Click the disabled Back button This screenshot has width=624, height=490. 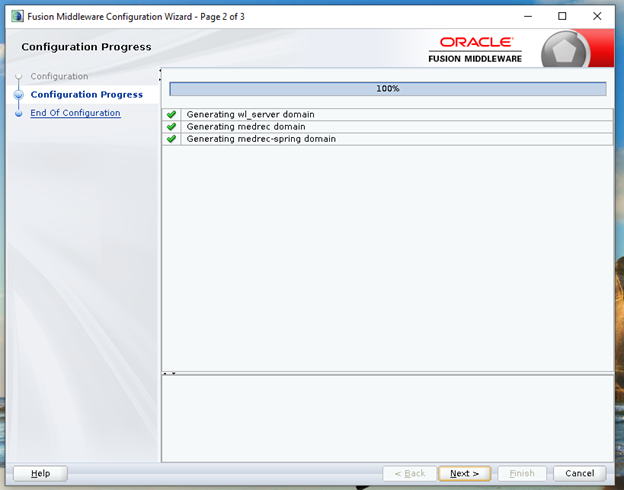click(x=410, y=473)
